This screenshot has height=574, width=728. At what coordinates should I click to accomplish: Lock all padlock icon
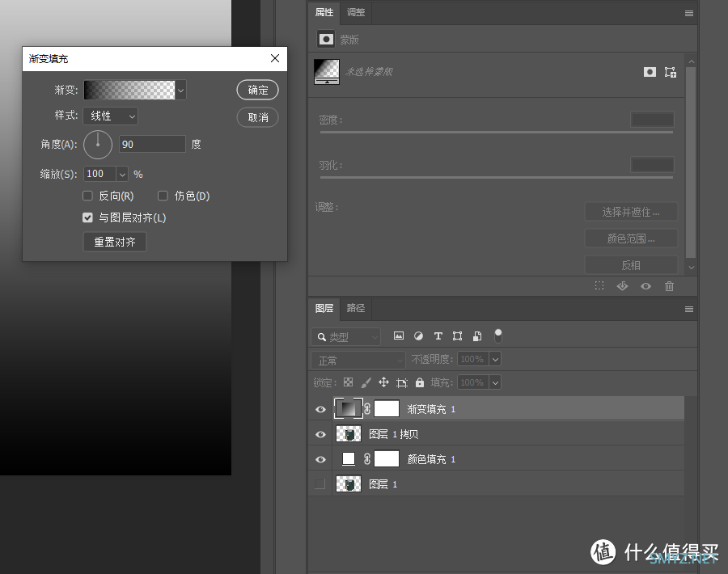pos(420,382)
